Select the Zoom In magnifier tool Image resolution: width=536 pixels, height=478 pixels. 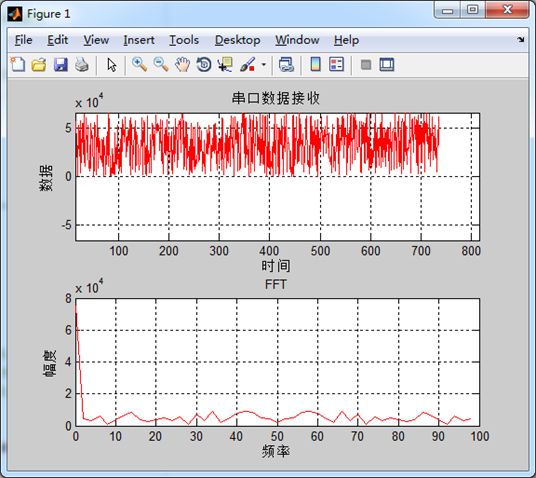139,64
